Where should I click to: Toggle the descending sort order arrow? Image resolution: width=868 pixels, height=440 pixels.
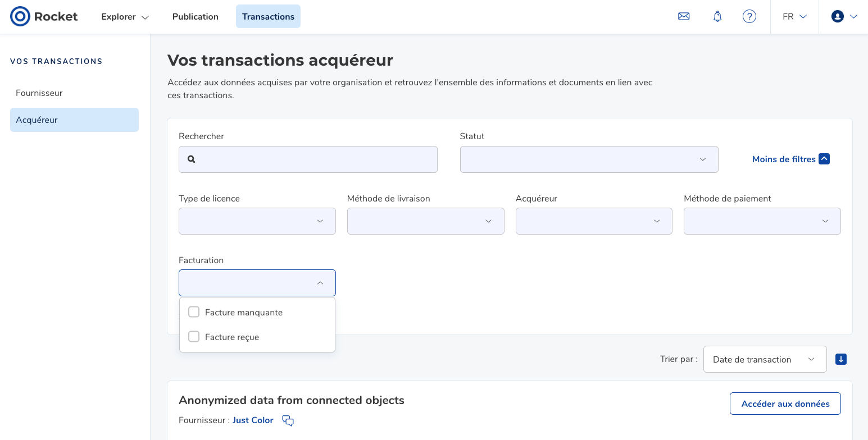pos(841,359)
